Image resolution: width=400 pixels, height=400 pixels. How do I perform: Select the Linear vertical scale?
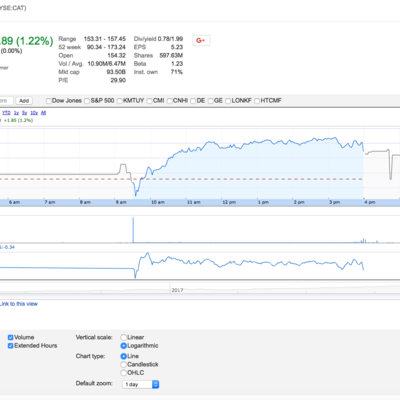(x=124, y=337)
